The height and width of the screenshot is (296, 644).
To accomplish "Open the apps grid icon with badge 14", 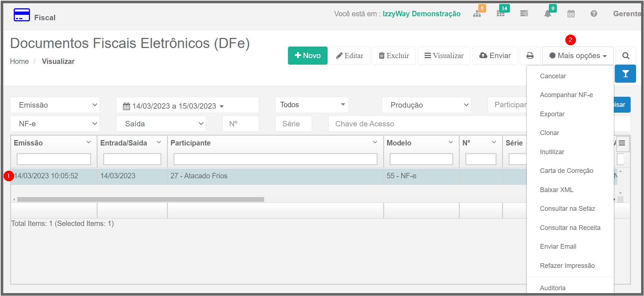I will click(501, 14).
